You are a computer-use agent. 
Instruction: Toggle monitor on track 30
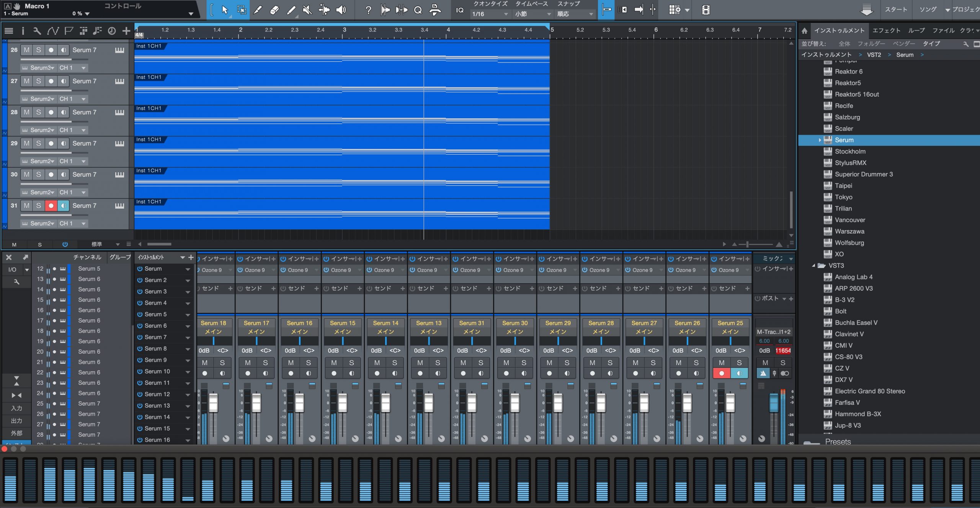(x=63, y=175)
